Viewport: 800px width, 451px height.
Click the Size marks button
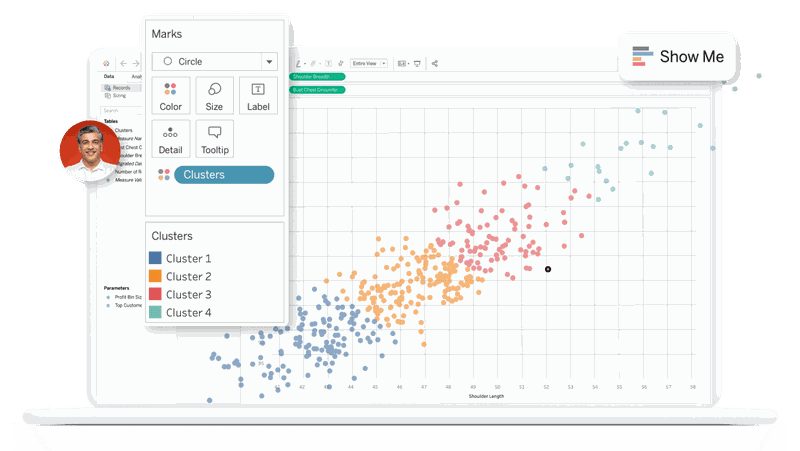coord(214,95)
